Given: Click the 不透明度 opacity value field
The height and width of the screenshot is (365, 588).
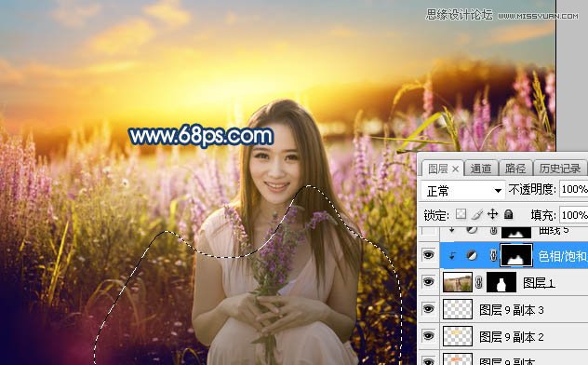Looking at the screenshot, I should [x=574, y=189].
